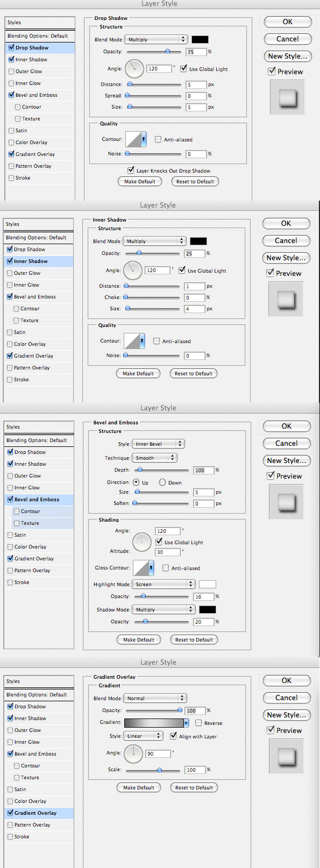The width and height of the screenshot is (320, 868).
Task: Click Reset to Default in the Inner Shadow dialog
Action: click(194, 373)
